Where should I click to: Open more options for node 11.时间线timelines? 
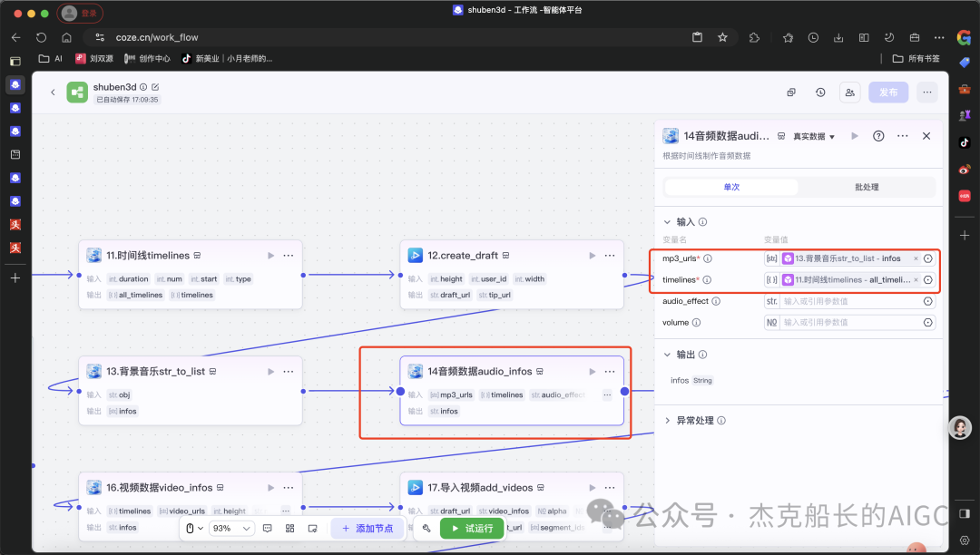[289, 256]
